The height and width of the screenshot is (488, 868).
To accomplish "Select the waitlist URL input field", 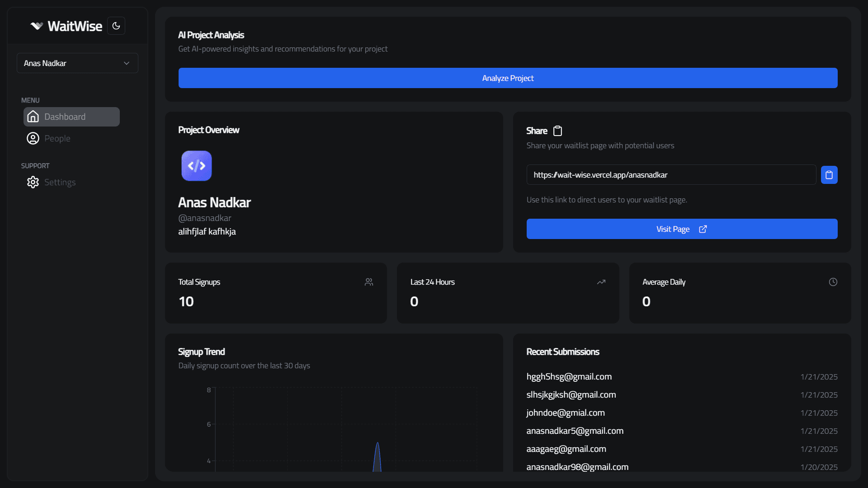I will pyautogui.click(x=671, y=175).
